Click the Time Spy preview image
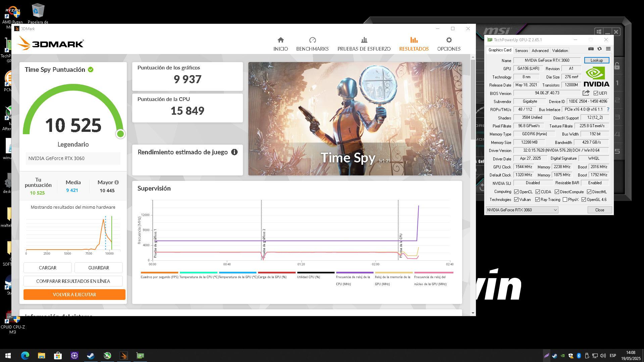 tap(355, 119)
